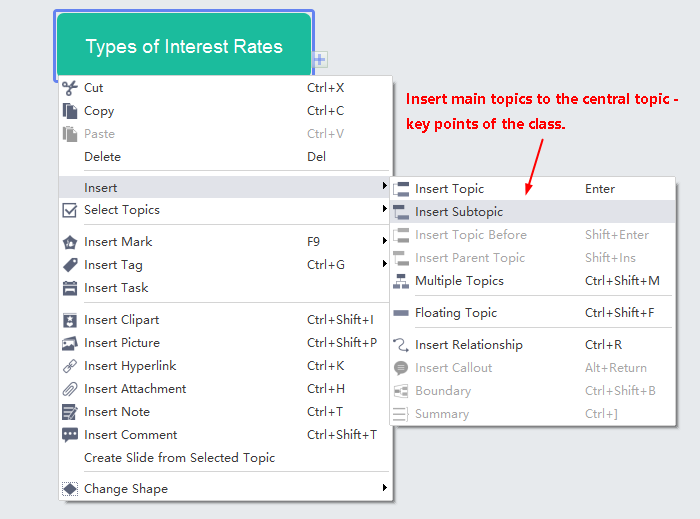Click the Insert Tag icon

[x=70, y=265]
